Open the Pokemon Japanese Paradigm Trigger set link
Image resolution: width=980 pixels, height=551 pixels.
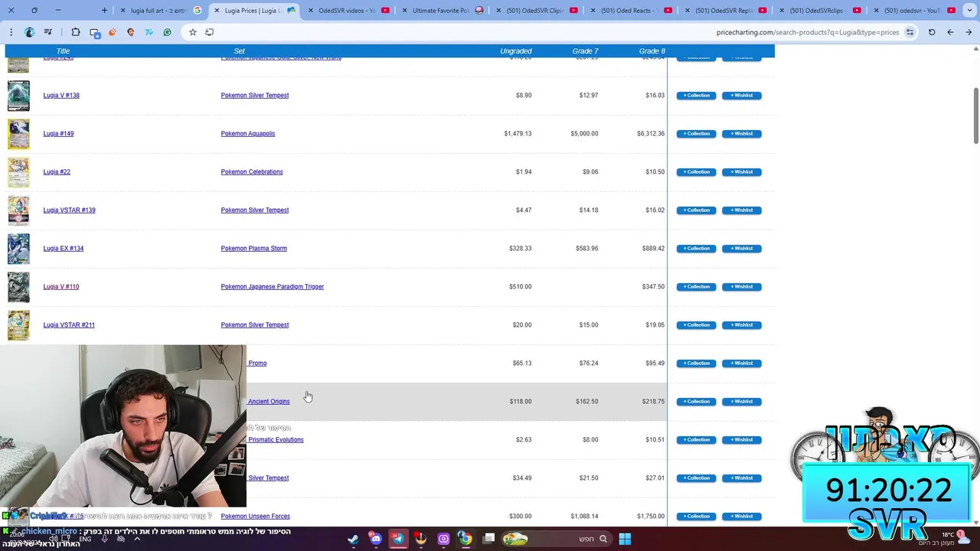(273, 287)
